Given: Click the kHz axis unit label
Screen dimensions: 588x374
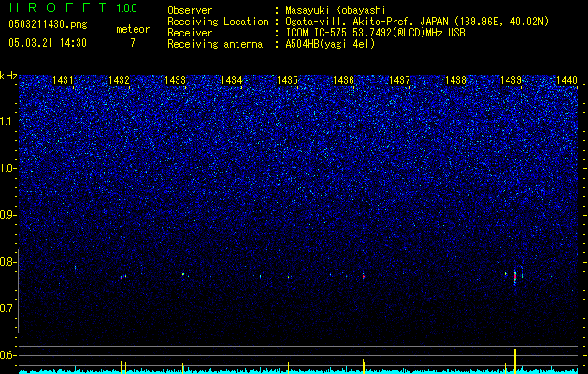Looking at the screenshot, I should pyautogui.click(x=8, y=76).
